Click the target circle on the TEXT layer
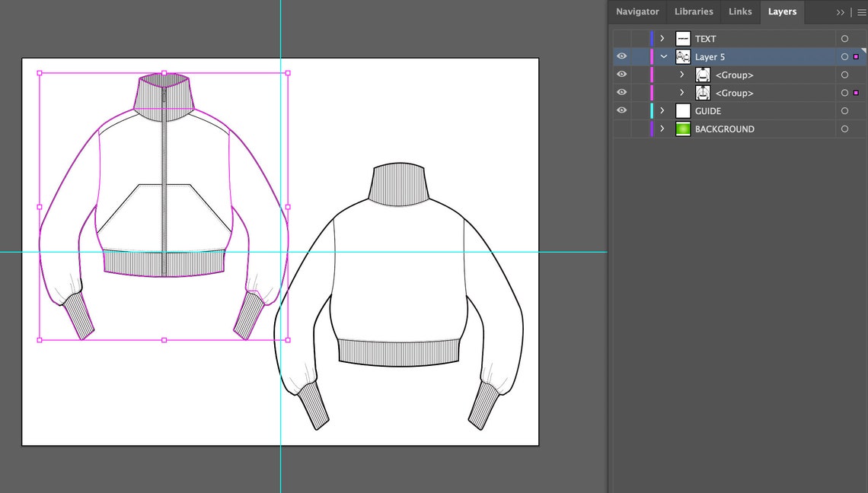This screenshot has width=868, height=493. pyautogui.click(x=844, y=38)
